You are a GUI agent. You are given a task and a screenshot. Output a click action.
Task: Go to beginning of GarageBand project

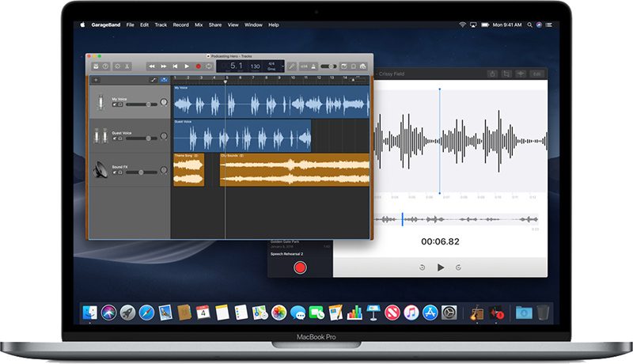(x=175, y=66)
